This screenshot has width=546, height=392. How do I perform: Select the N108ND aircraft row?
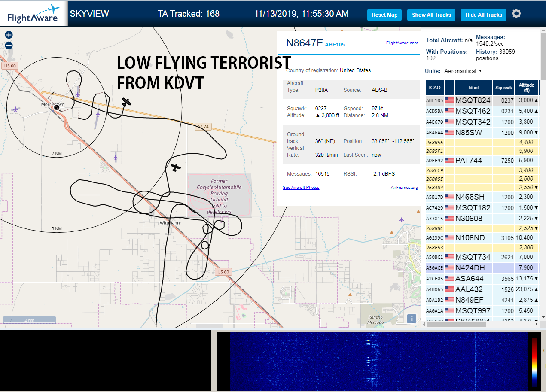point(482,238)
